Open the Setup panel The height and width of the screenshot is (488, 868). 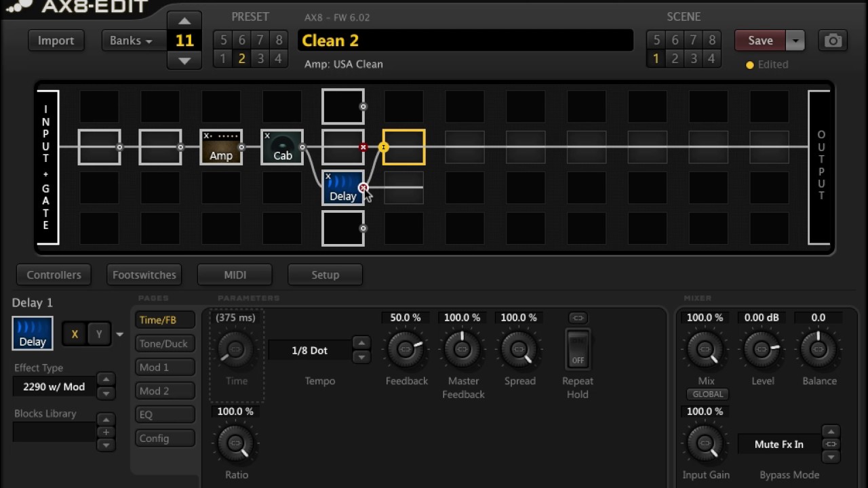tap(325, 274)
